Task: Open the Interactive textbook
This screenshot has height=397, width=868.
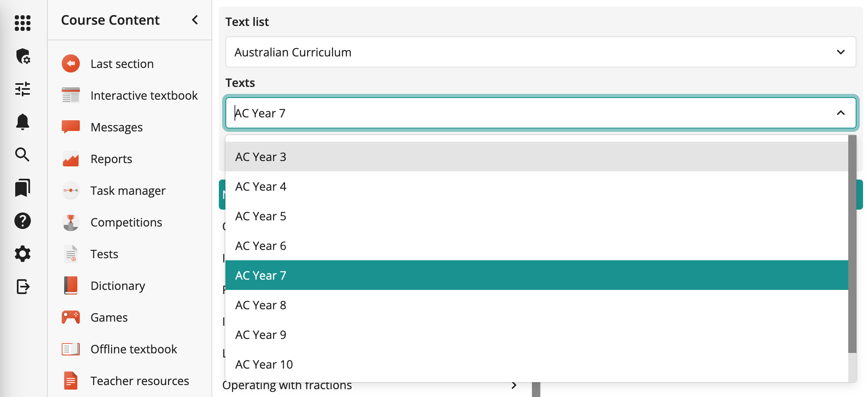Action: click(x=144, y=95)
